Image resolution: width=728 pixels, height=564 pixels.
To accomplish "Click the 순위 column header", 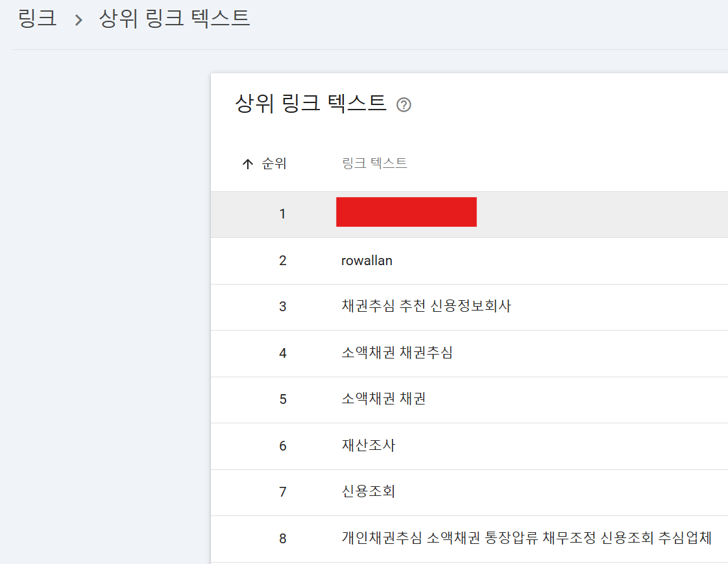I will [x=274, y=163].
